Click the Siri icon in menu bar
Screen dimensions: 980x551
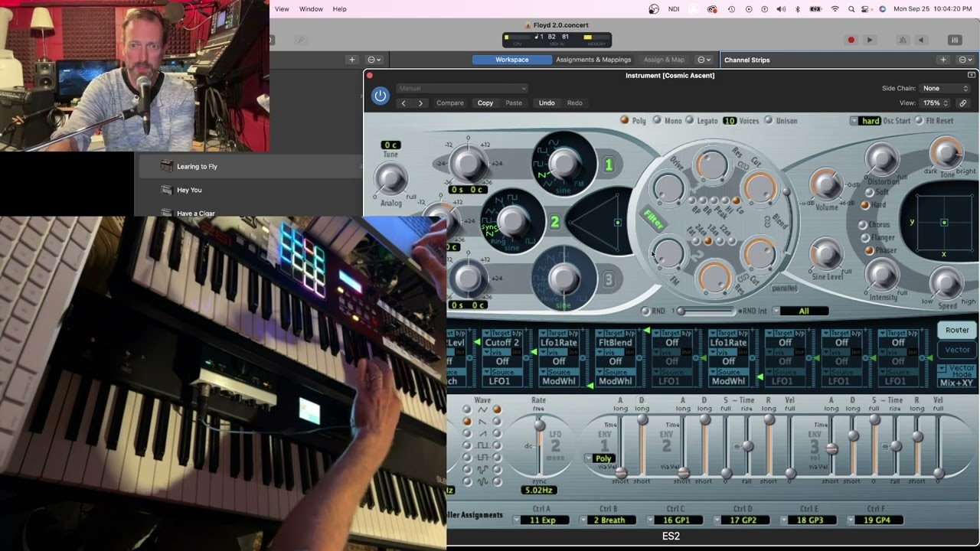point(882,9)
